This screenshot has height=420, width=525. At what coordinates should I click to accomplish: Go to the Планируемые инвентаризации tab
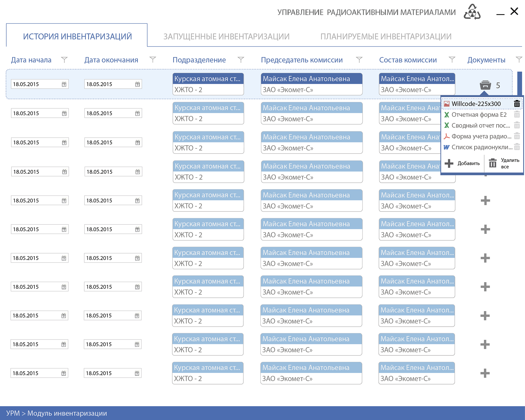click(x=386, y=36)
